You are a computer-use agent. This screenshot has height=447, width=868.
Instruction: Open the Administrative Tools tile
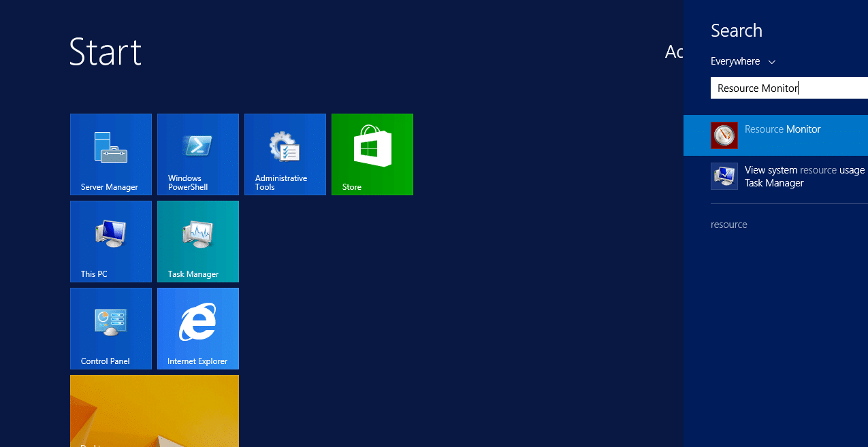pos(285,154)
